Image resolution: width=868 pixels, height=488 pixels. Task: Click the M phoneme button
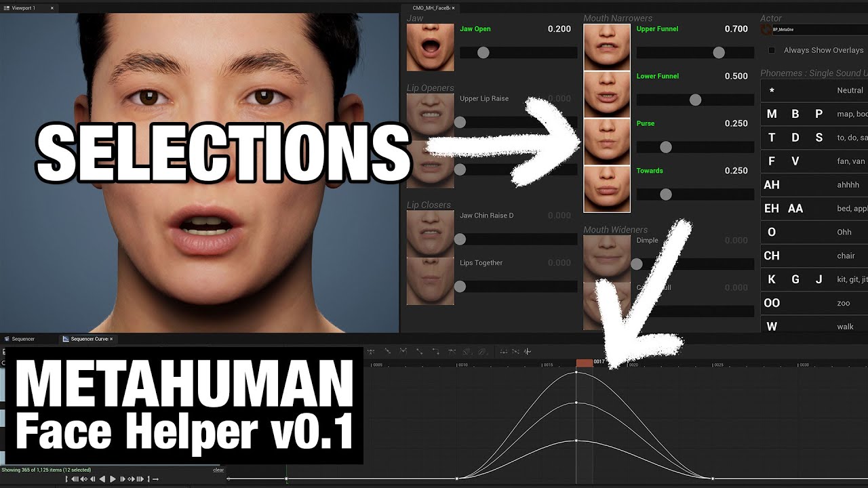click(772, 114)
